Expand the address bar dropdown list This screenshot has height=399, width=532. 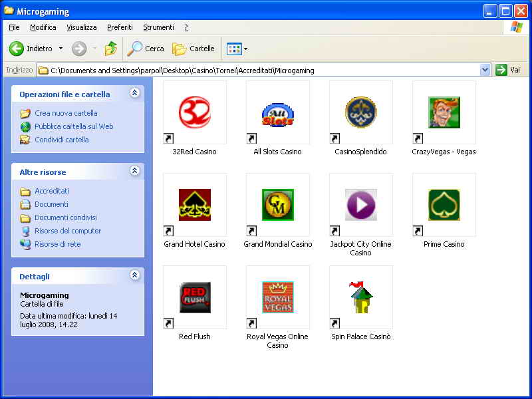click(x=485, y=70)
